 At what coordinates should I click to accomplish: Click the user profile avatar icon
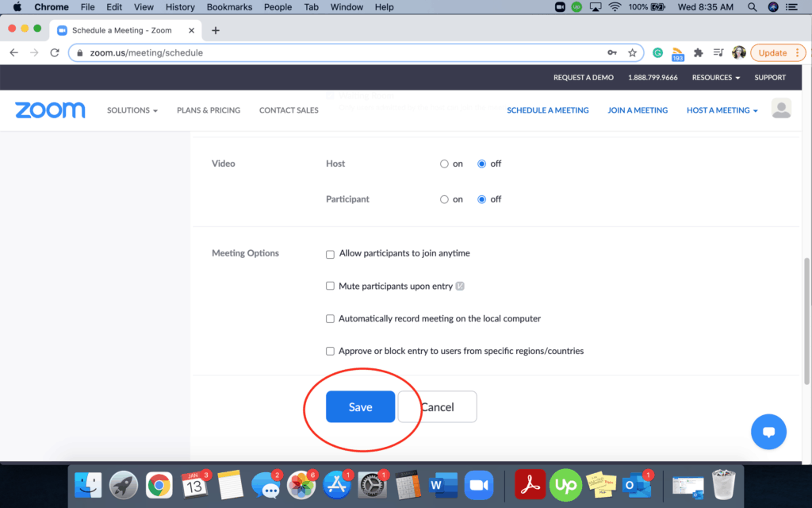coord(781,110)
